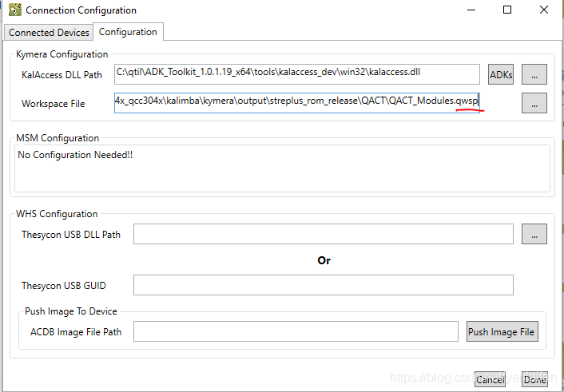This screenshot has height=392, width=564.
Task: Click the "No Configuration Needed!!" text
Action: tap(75, 155)
